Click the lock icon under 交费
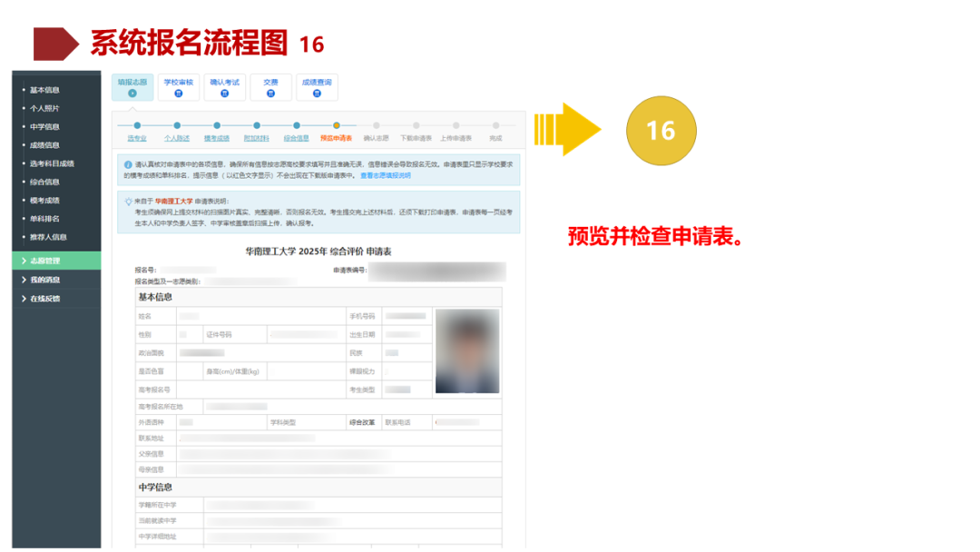The image size is (980, 552). 270,94
